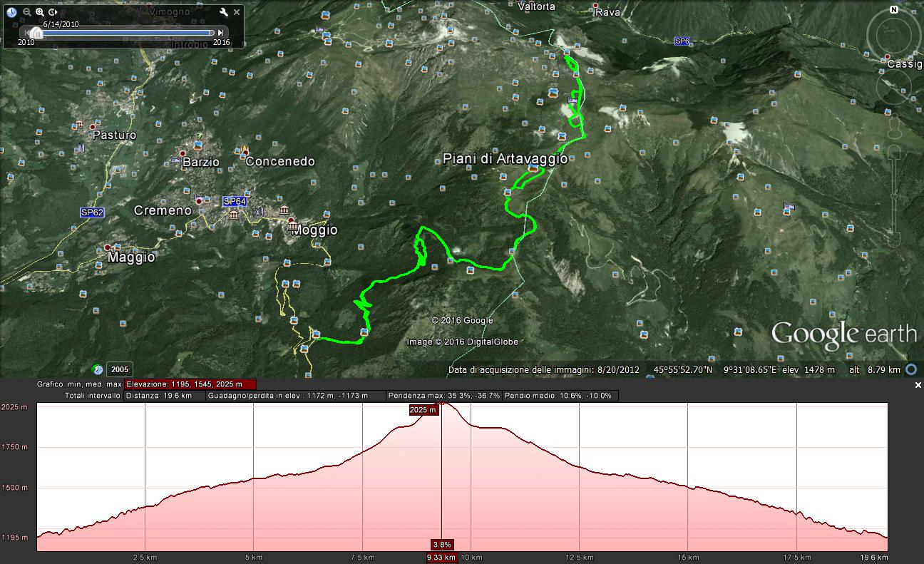The height and width of the screenshot is (564, 924).
Task: Click the image acquisition date 8/20/2012
Action: pyautogui.click(x=619, y=370)
